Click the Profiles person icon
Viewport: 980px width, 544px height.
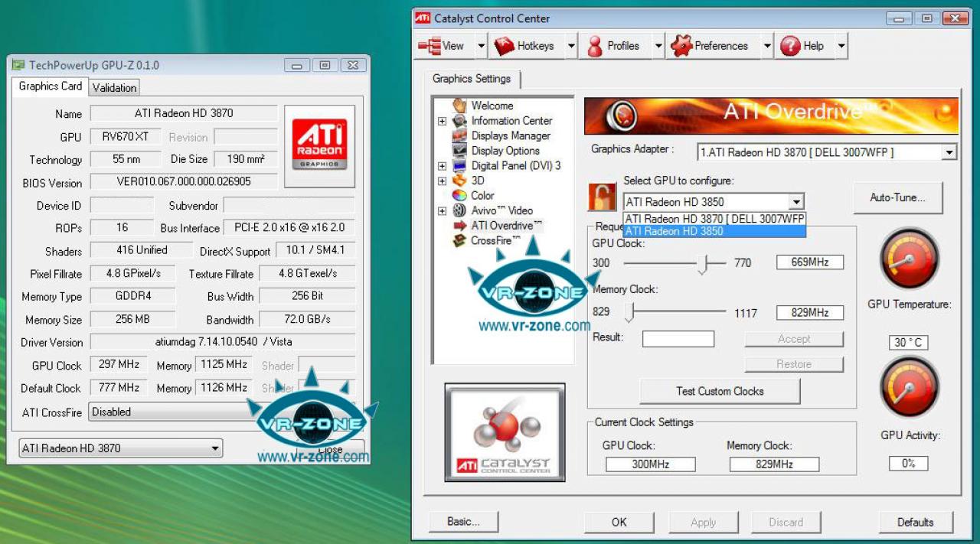[595, 46]
